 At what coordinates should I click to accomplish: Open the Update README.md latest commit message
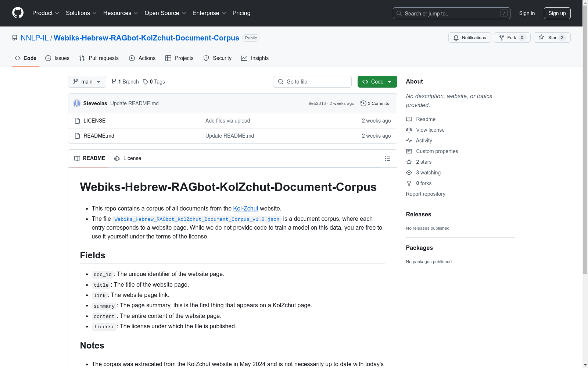click(135, 103)
